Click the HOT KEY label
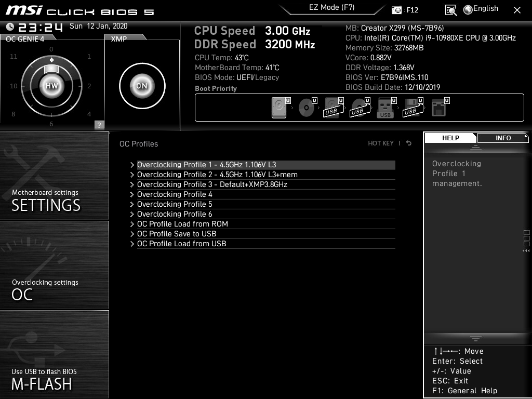The image size is (532, 399). click(381, 143)
